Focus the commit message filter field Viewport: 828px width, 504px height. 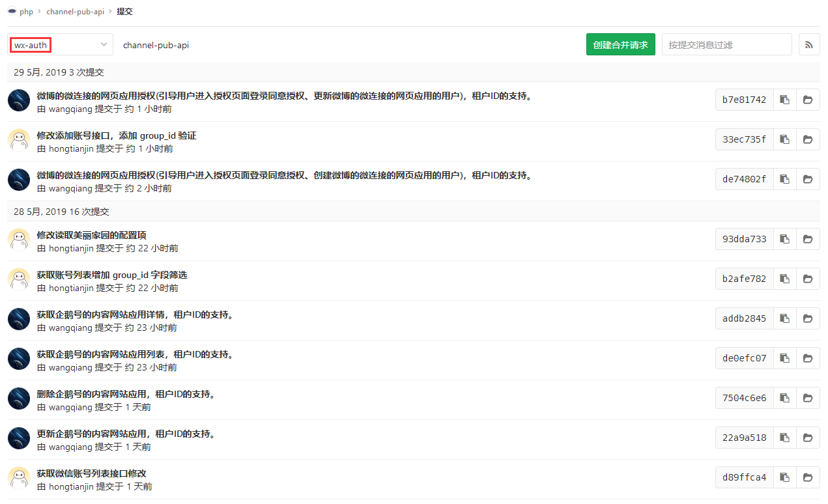[726, 45]
